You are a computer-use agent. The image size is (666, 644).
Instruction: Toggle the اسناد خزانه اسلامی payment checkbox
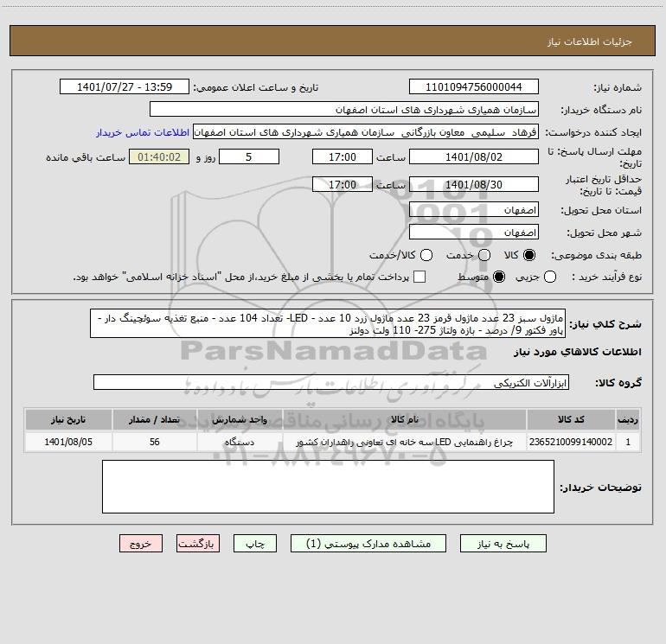(x=419, y=277)
